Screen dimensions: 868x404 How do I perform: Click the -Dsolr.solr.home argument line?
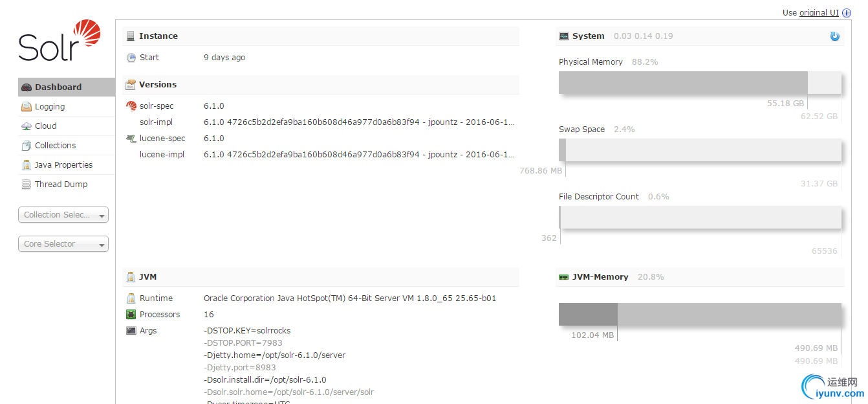[288, 392]
